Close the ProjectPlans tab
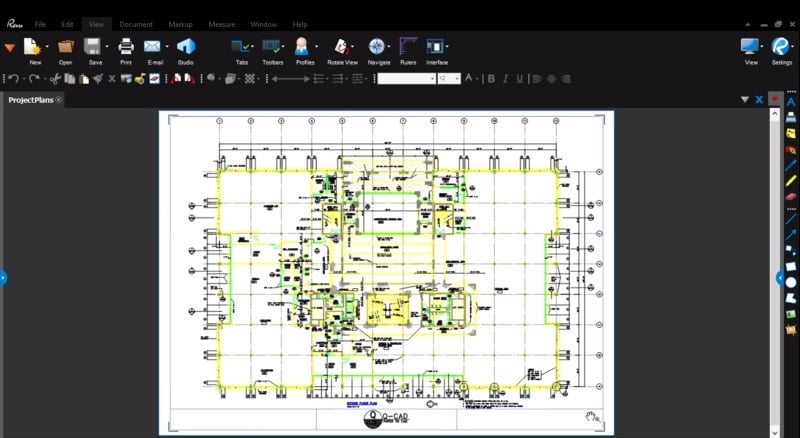Image resolution: width=800 pixels, height=438 pixels. tap(59, 100)
